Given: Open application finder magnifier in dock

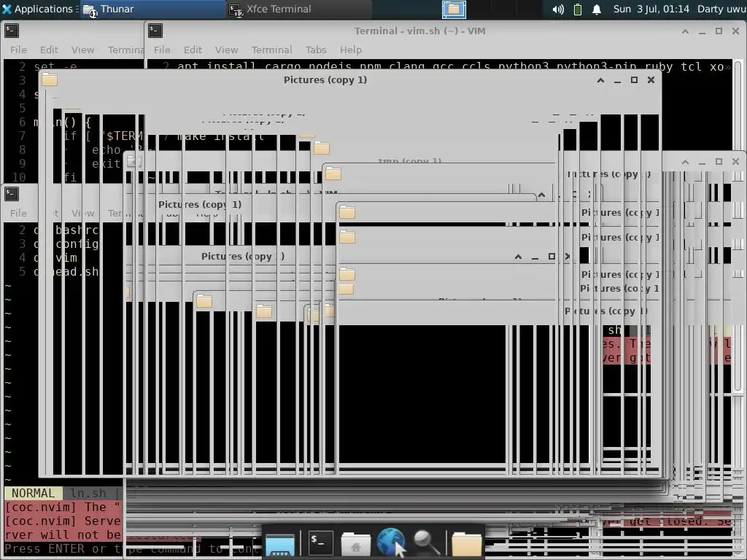Looking at the screenshot, I should (x=426, y=542).
